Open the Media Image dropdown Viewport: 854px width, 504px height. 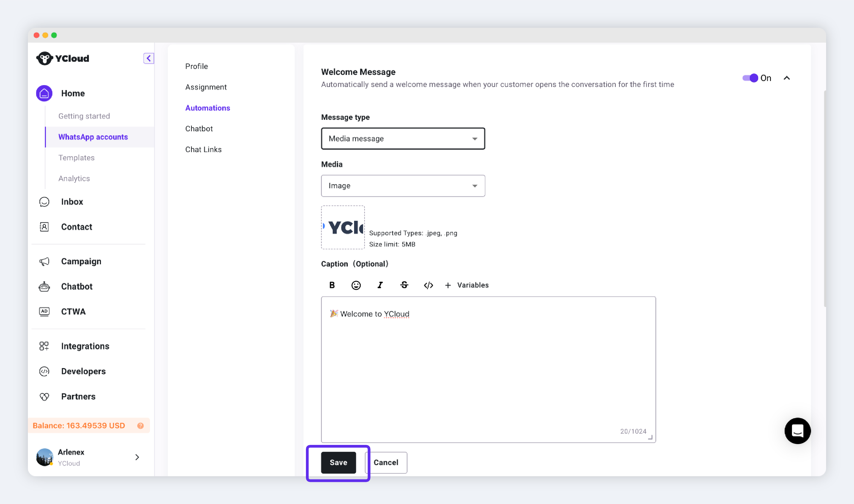coord(403,186)
